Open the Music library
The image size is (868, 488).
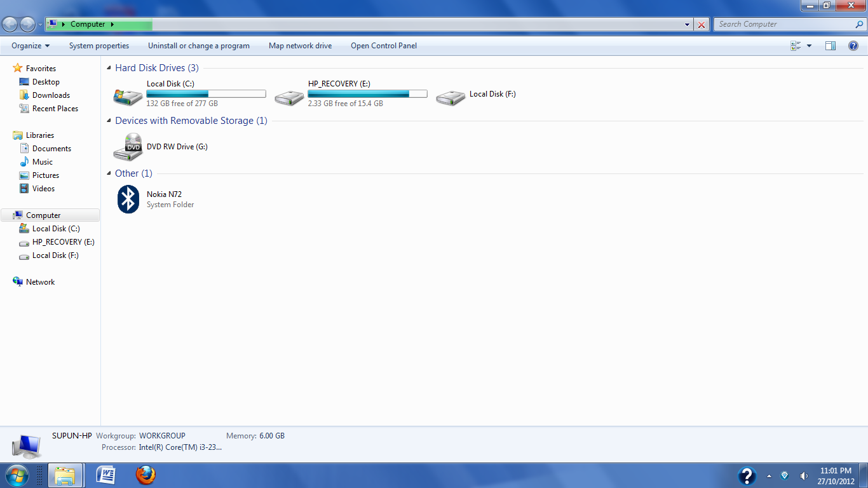[x=43, y=162]
